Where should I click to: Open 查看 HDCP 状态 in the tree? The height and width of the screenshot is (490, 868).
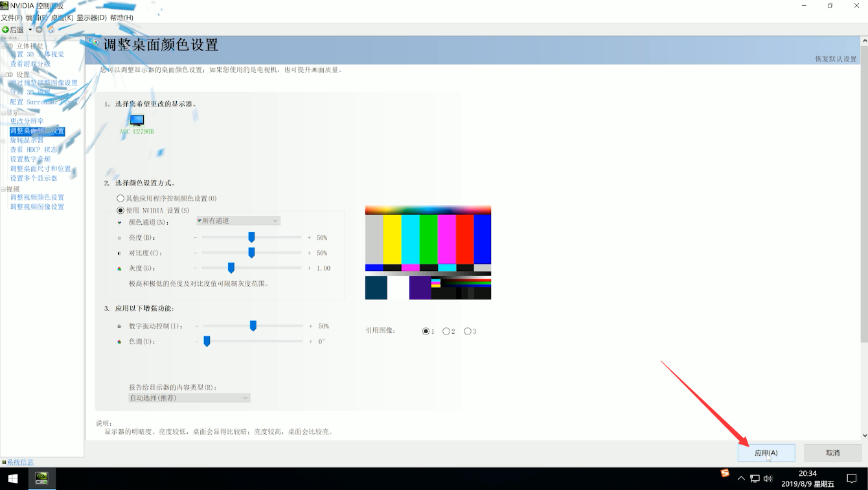pos(34,150)
